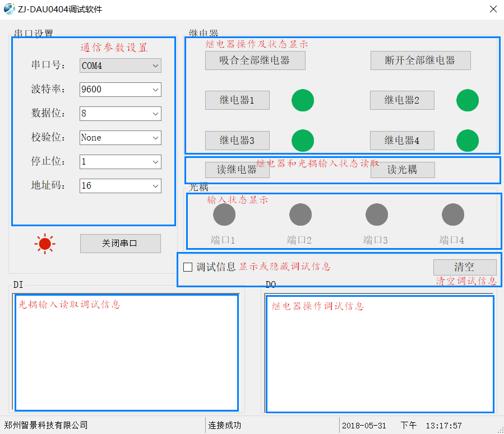The width and height of the screenshot is (504, 434).
Task: Click the 读光耦 button
Action: 403,170
